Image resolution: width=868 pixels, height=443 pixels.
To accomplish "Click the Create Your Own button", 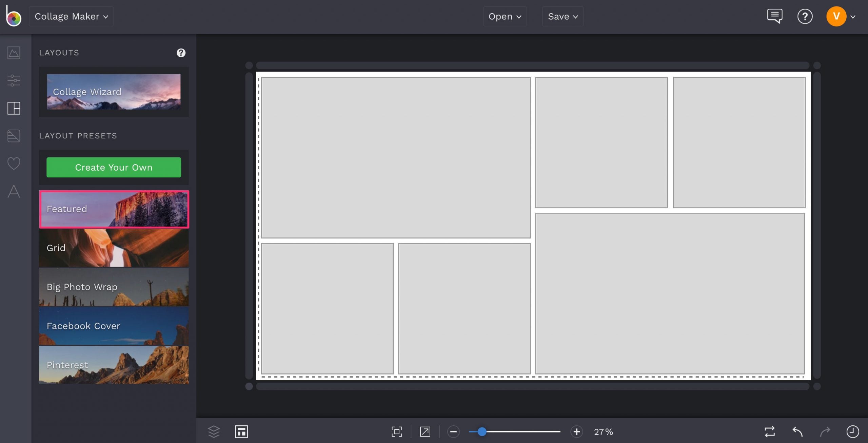I will tap(114, 167).
